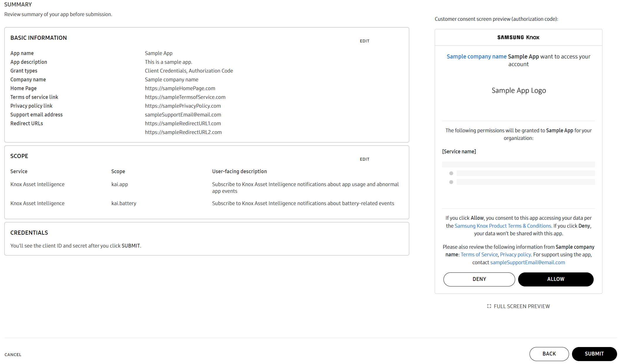
Task: Open the Privacy policy link in preview
Action: pyautogui.click(x=515, y=255)
